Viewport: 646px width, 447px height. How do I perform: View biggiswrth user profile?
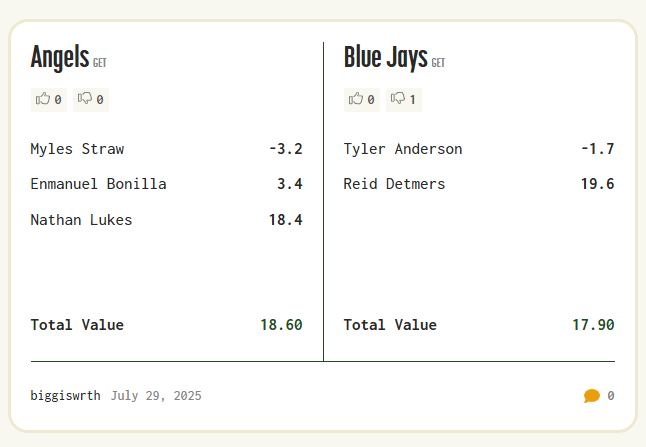click(65, 396)
